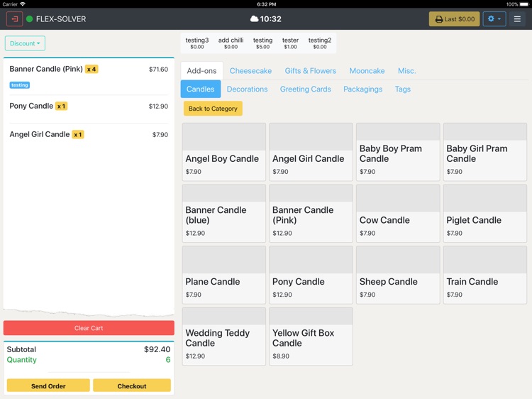Click the $71.60 cart price

tap(158, 70)
